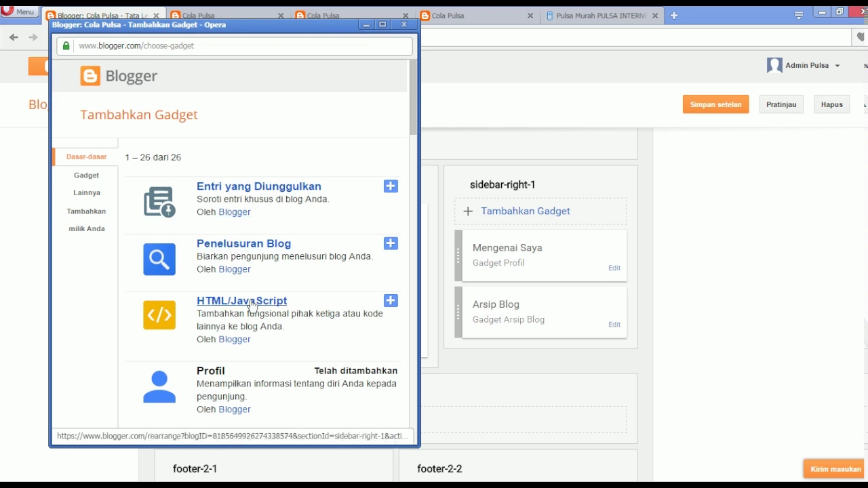The image size is (868, 488).
Task: Click the yellow HTML code brackets icon
Action: (x=159, y=315)
